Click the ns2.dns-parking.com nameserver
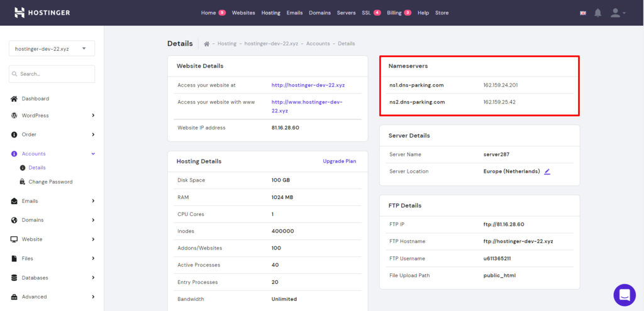This screenshot has height=311, width=644. [x=417, y=102]
